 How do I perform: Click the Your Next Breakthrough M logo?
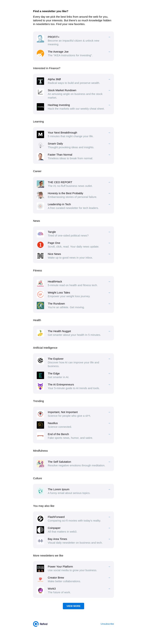(x=40, y=134)
